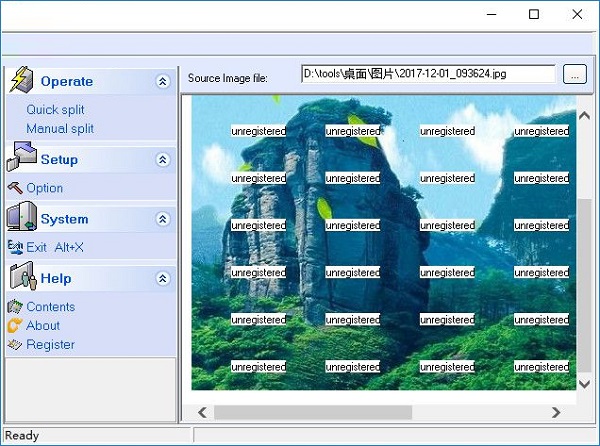This screenshot has height=446, width=600.
Task: Click the hammer icon beside Option
Action: [x=14, y=188]
